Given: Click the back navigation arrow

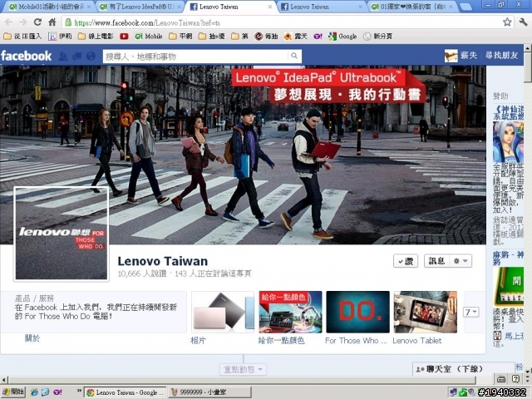Looking at the screenshot, I should 8,22.
